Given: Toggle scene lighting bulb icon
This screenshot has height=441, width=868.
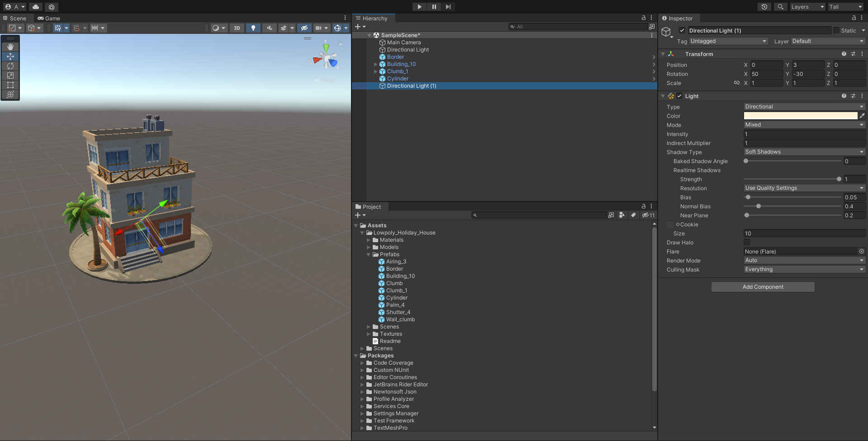Looking at the screenshot, I should click(x=253, y=28).
